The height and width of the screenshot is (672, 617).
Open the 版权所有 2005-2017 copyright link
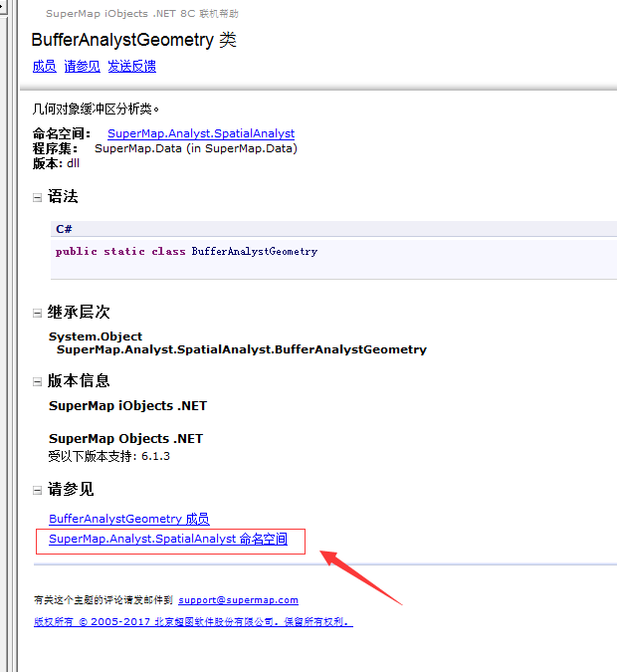(x=193, y=622)
